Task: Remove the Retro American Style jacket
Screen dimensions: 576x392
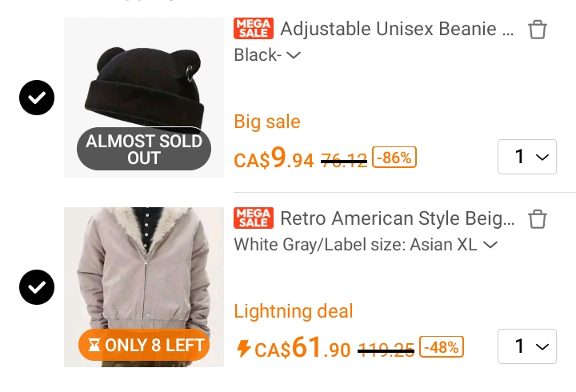Action: pos(538,219)
